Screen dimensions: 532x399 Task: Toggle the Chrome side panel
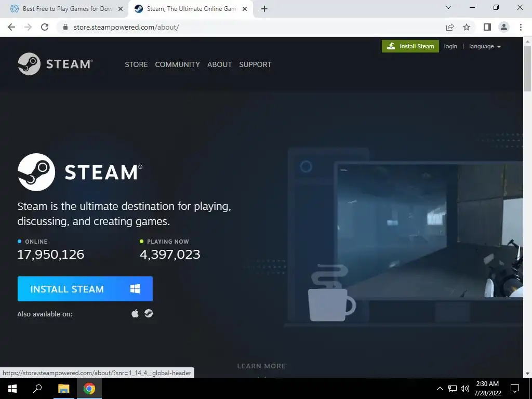[487, 27]
